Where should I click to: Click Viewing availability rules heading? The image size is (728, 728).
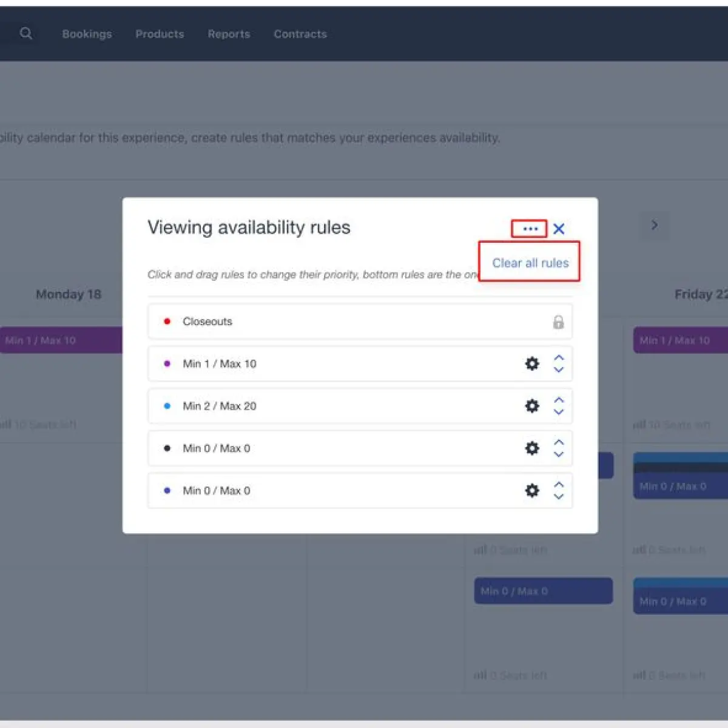[x=249, y=227]
